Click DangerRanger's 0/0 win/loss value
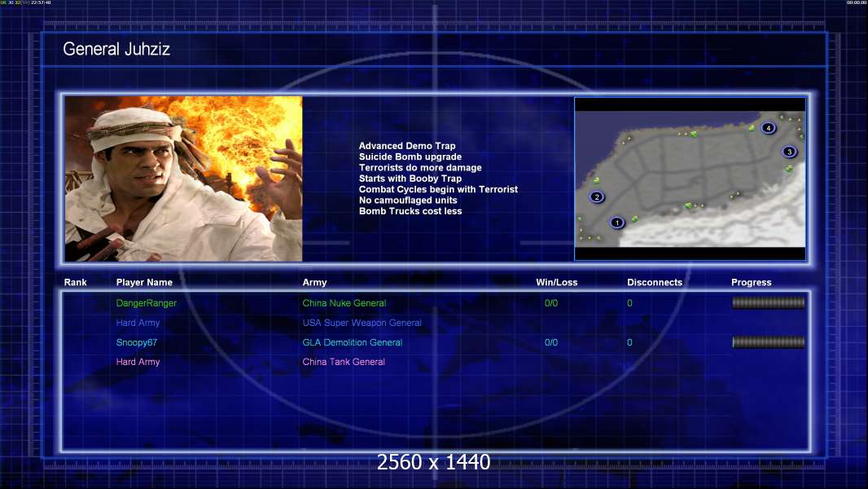Image resolution: width=868 pixels, height=489 pixels. click(550, 303)
